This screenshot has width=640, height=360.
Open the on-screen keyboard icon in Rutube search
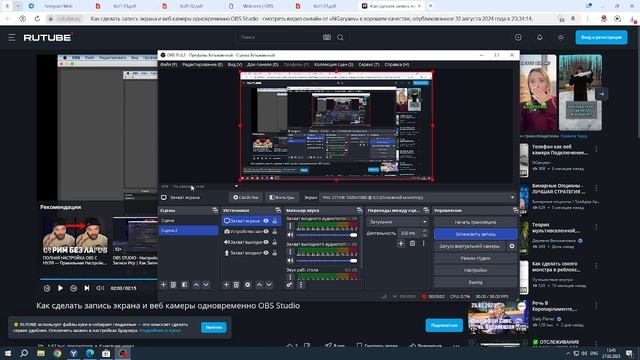(x=327, y=37)
